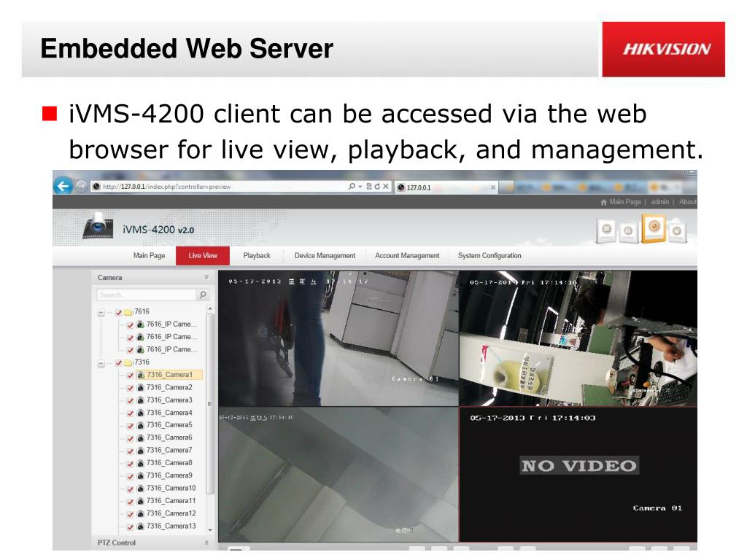Viewport: 747px width, 560px height.
Task: Expand the PTZ Control panel
Action: pos(206,542)
